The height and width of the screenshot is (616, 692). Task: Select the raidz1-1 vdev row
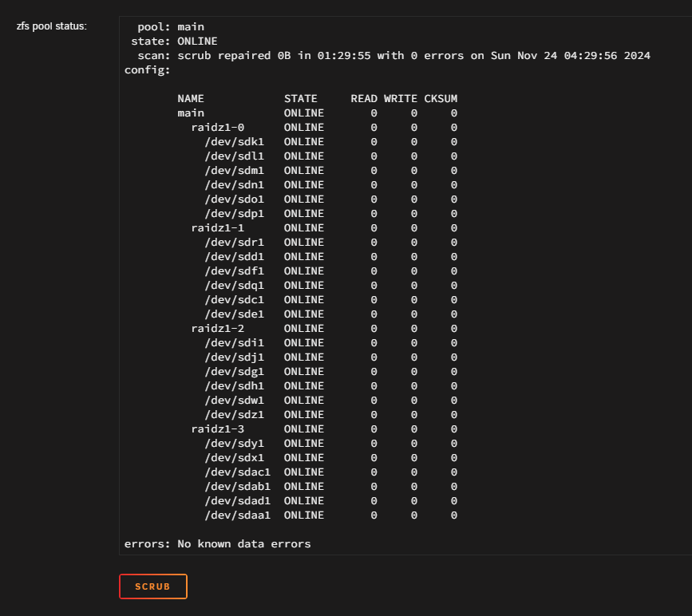tap(218, 228)
